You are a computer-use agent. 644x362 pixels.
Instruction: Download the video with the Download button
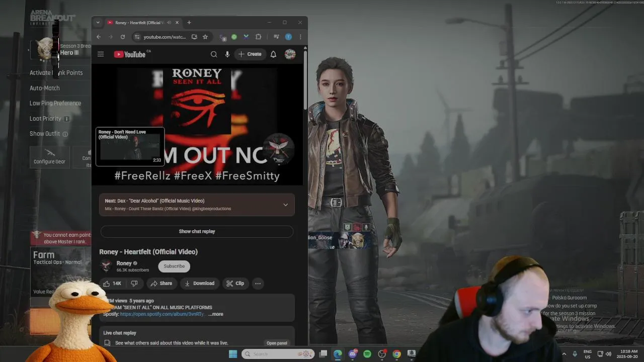[199, 284]
